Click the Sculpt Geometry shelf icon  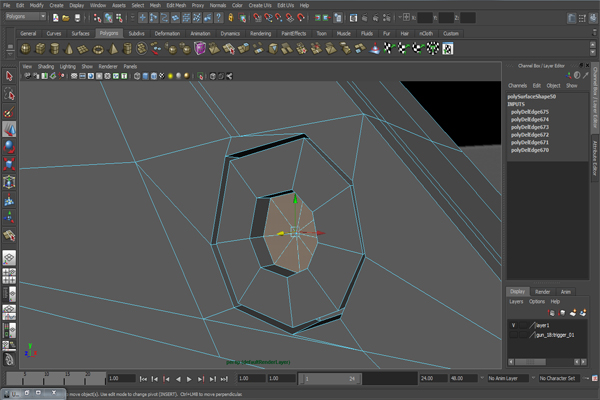pos(375,49)
